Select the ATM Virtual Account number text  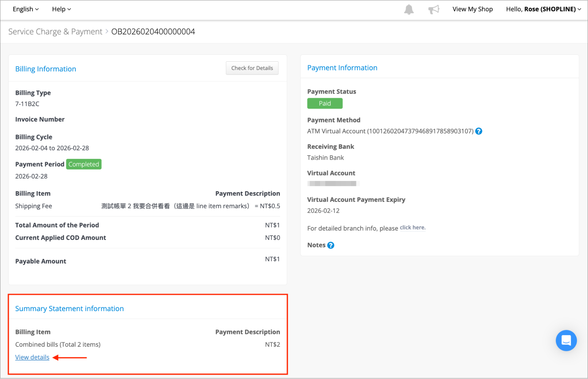point(390,131)
